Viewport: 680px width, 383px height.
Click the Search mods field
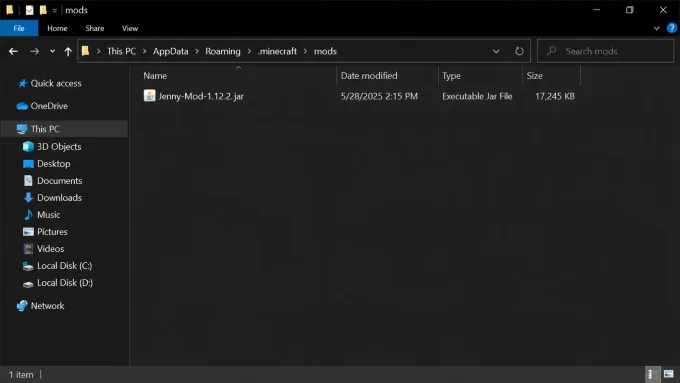(x=605, y=51)
